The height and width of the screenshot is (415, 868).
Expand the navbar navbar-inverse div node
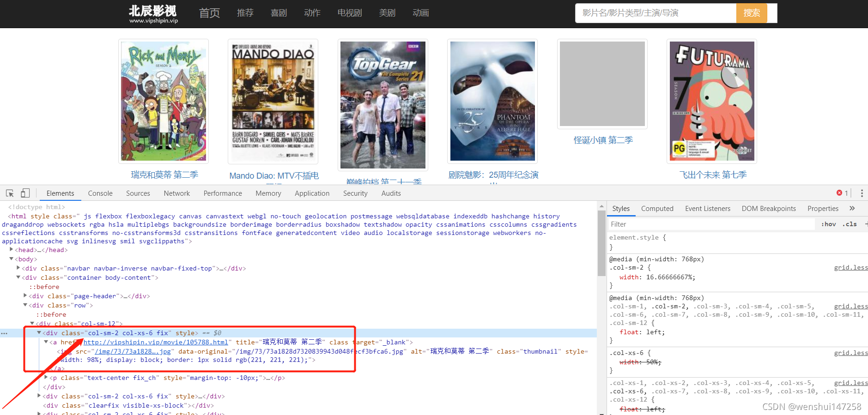[18, 268]
